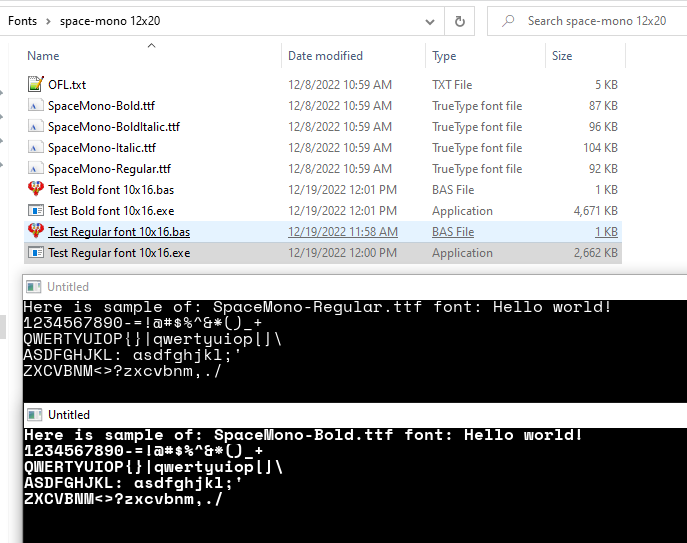Select the SpaceMono-Regular.ttf file name

coord(110,169)
